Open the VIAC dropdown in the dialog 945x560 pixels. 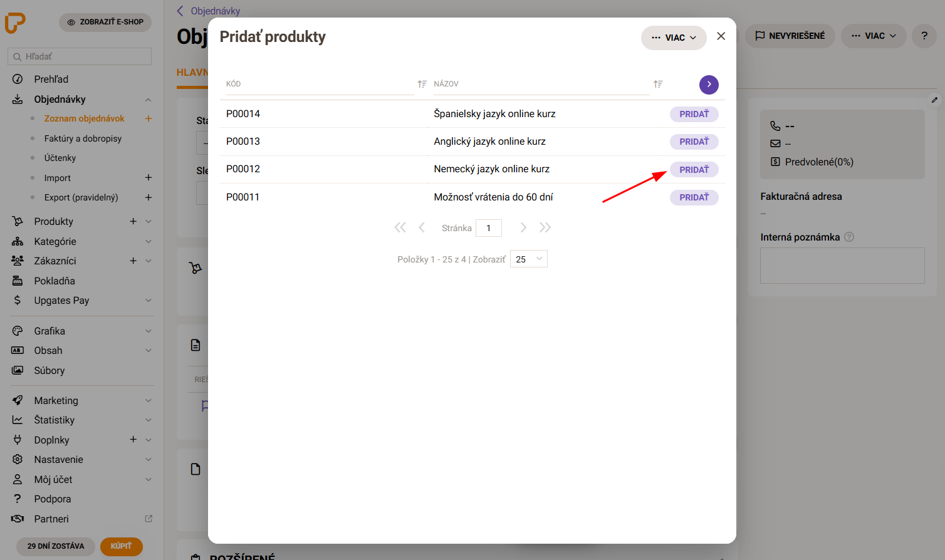[x=674, y=38]
